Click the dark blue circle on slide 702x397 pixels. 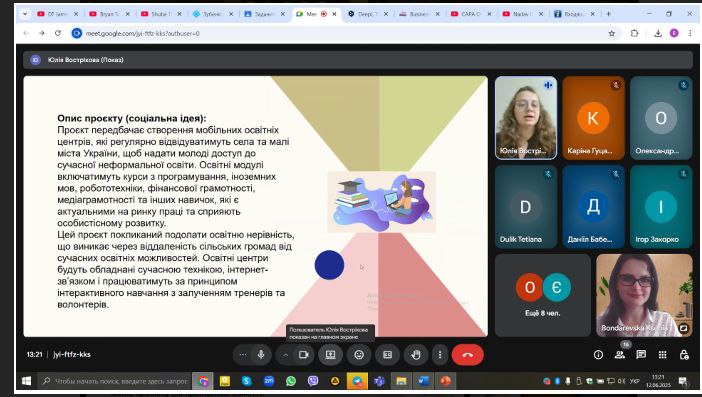330,265
